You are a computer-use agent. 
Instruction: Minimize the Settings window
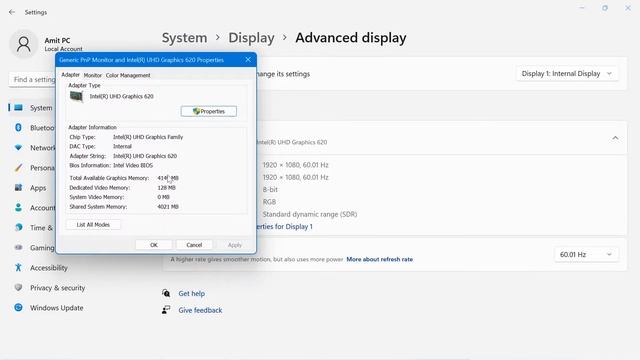[x=582, y=8]
